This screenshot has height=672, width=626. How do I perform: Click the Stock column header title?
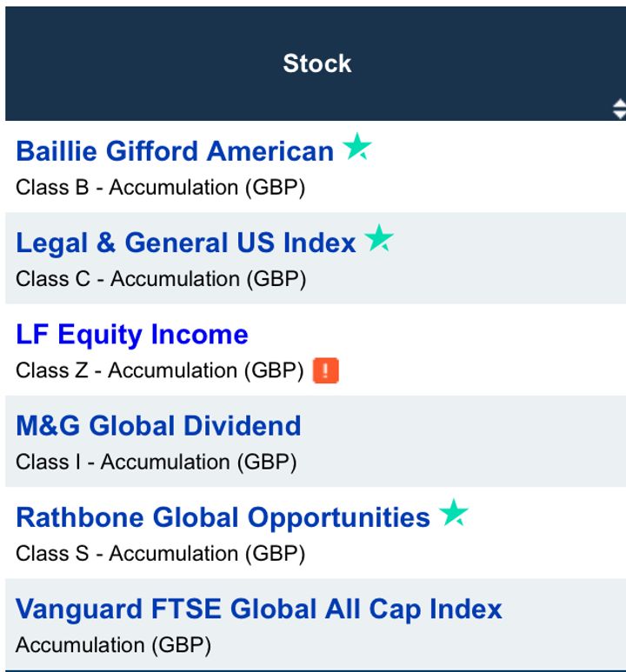[316, 63]
